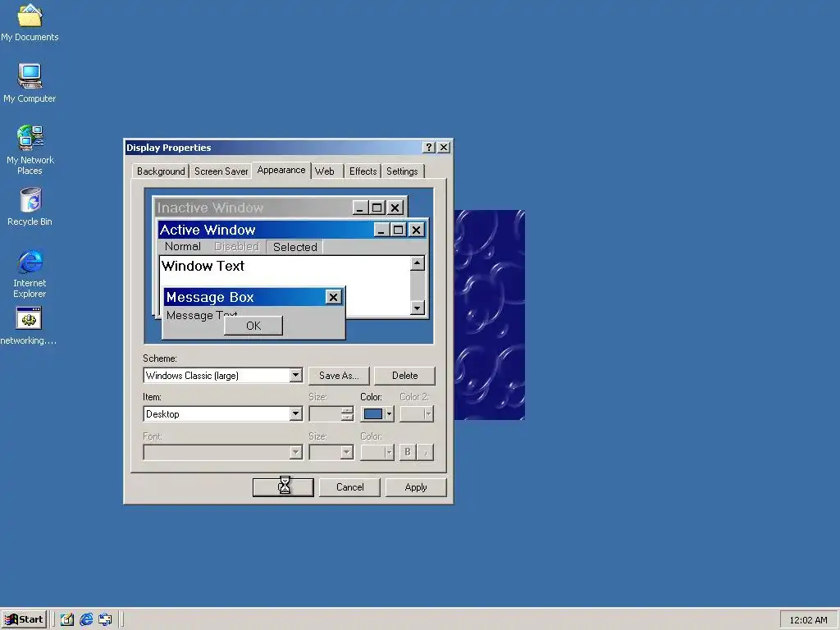Click the Save As... button

(x=339, y=376)
